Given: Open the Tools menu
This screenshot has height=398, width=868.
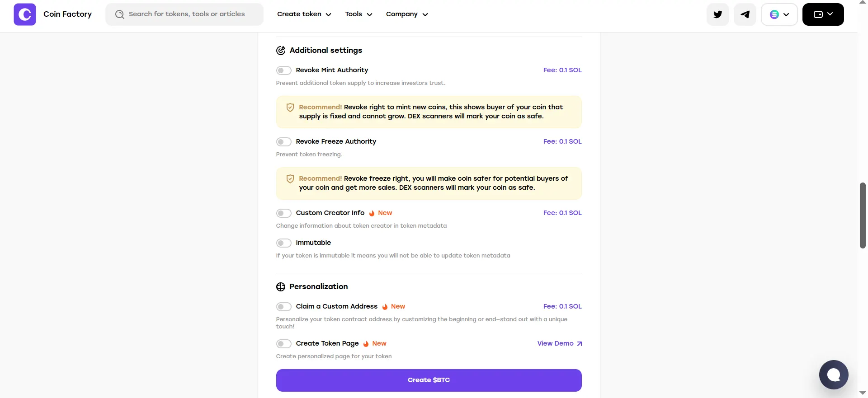Looking at the screenshot, I should coord(359,14).
